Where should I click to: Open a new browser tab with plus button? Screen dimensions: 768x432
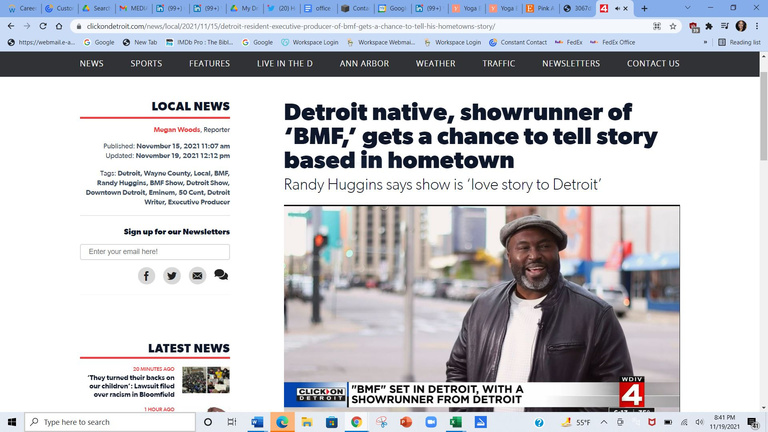pyautogui.click(x=643, y=7)
